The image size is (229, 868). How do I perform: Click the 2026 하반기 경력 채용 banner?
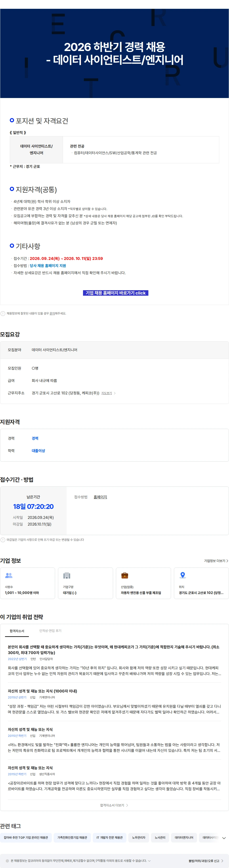(x=115, y=53)
